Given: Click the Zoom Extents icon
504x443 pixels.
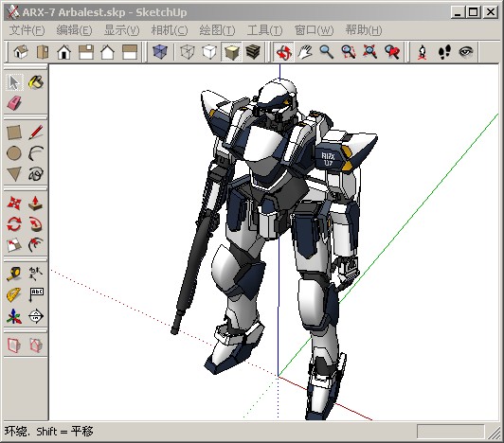Looking at the screenshot, I should tap(370, 52).
